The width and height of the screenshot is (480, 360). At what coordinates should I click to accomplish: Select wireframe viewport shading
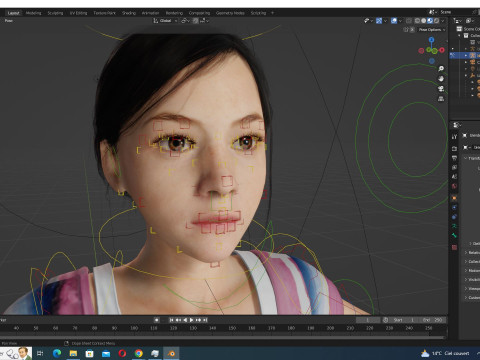[x=417, y=21]
